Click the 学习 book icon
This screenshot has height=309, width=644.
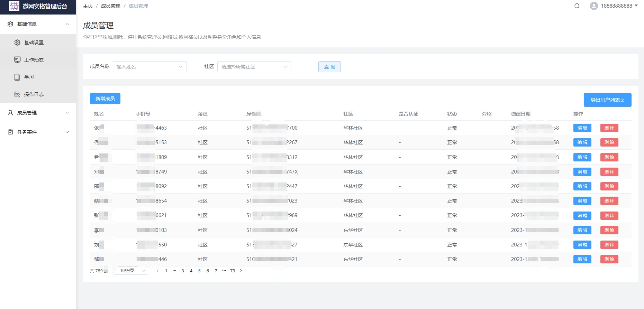point(17,77)
